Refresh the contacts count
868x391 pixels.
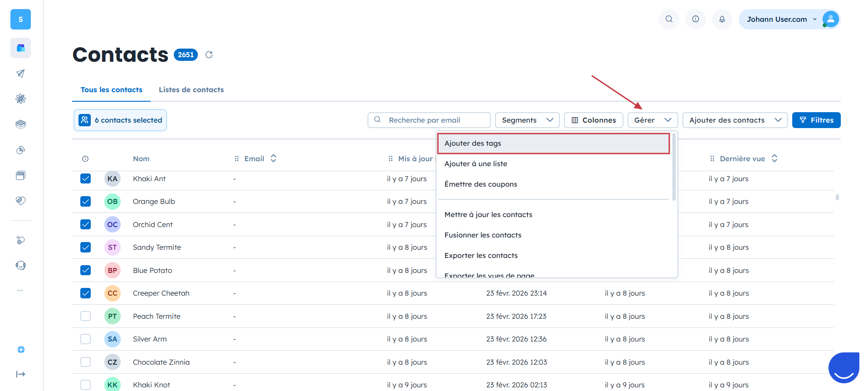click(x=209, y=55)
